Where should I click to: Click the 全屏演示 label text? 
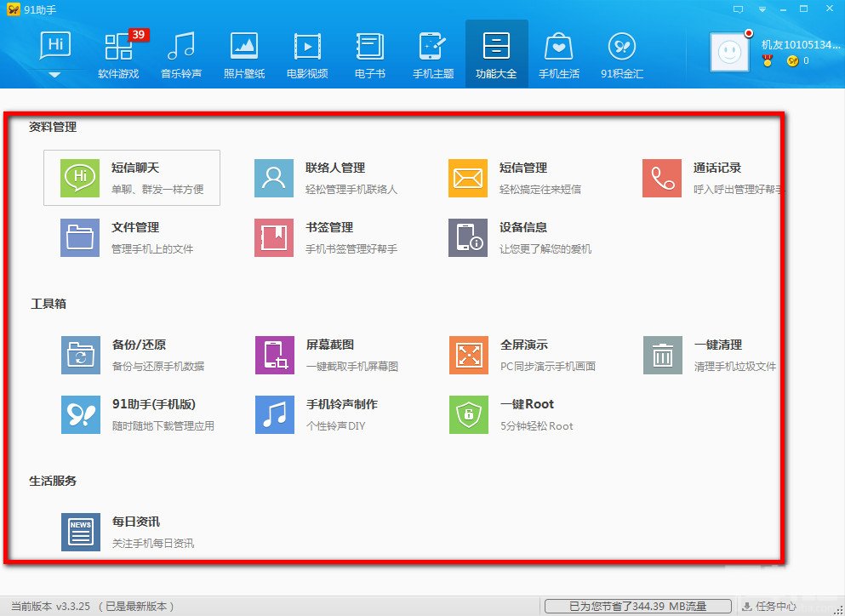click(x=524, y=345)
